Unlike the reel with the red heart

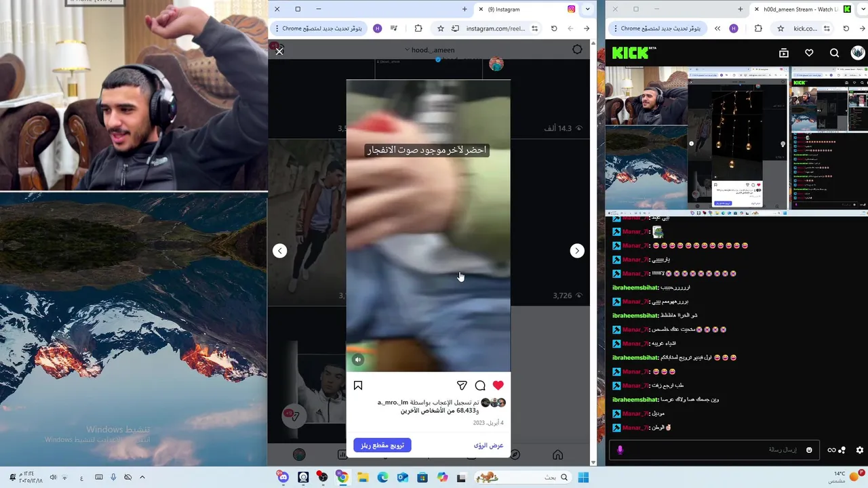(x=498, y=386)
